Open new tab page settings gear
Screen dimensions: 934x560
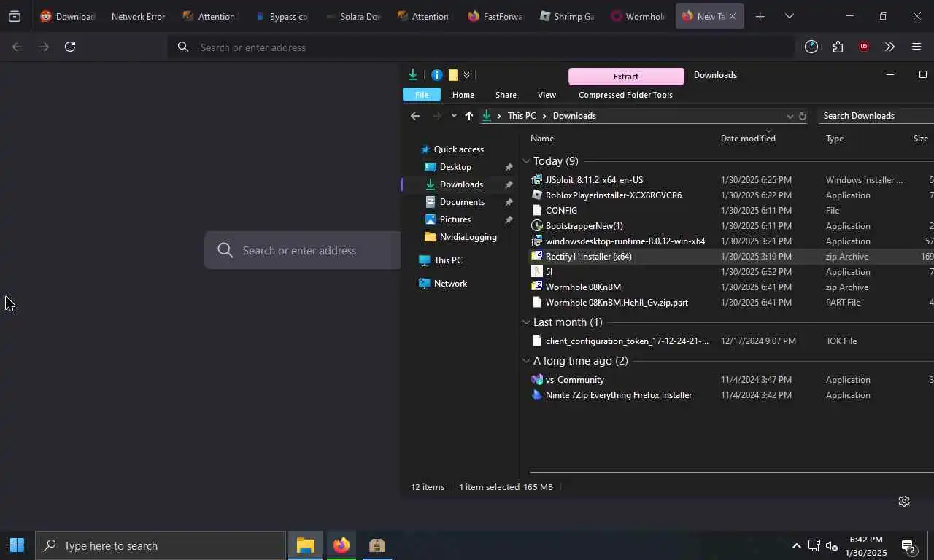pyautogui.click(x=904, y=501)
